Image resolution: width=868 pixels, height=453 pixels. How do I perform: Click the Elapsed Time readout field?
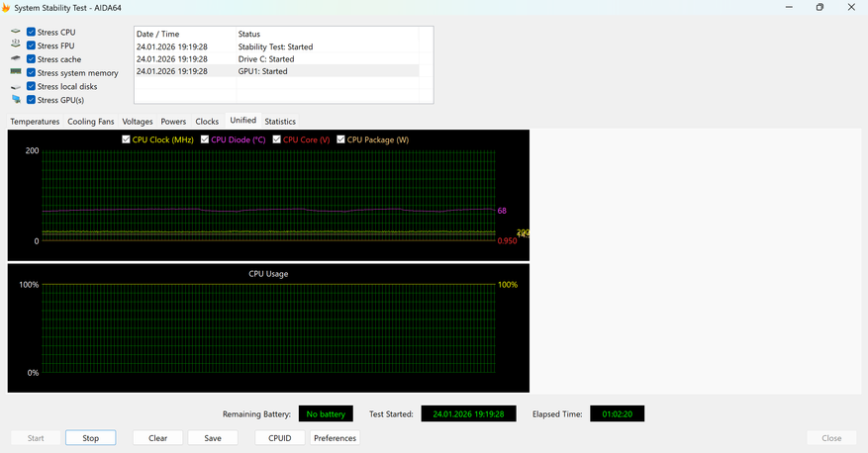[617, 414]
